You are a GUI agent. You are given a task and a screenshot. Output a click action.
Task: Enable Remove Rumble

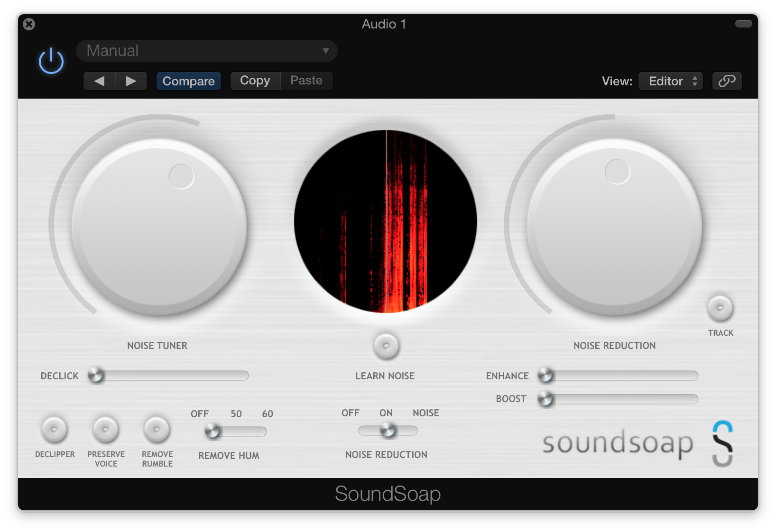tap(157, 430)
